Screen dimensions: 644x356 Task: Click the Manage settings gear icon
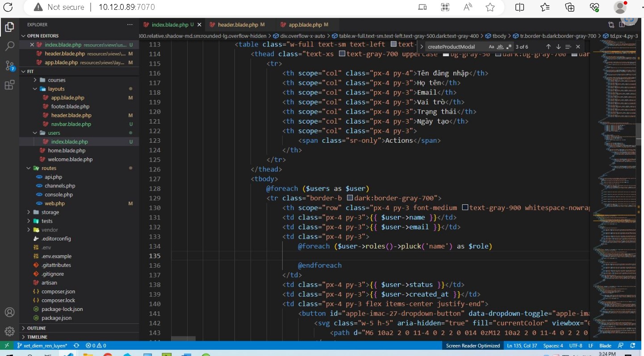coord(9,331)
